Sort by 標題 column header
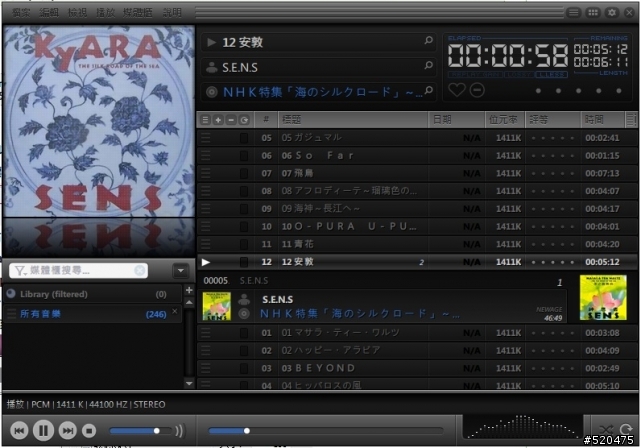The height and width of the screenshot is (448, 640). (353, 120)
